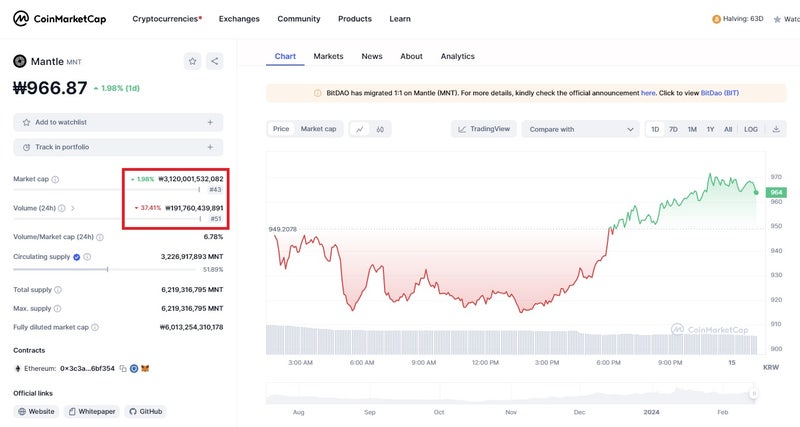This screenshot has height=427, width=800.
Task: Set chart range to 1M
Action: (x=692, y=130)
